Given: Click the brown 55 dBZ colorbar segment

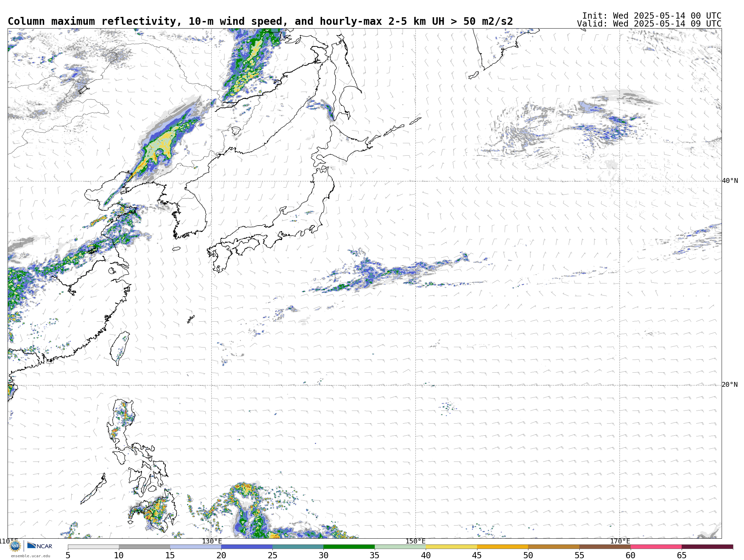Looking at the screenshot, I should point(605,547).
